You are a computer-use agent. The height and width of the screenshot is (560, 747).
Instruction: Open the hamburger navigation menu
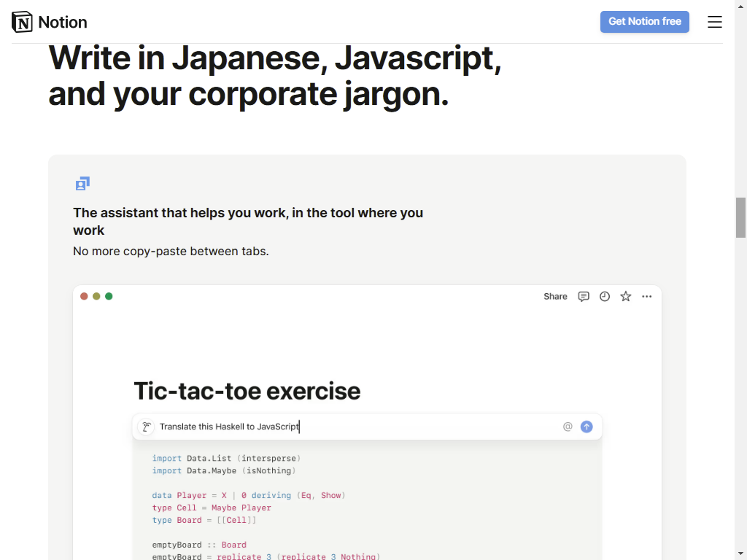click(715, 22)
